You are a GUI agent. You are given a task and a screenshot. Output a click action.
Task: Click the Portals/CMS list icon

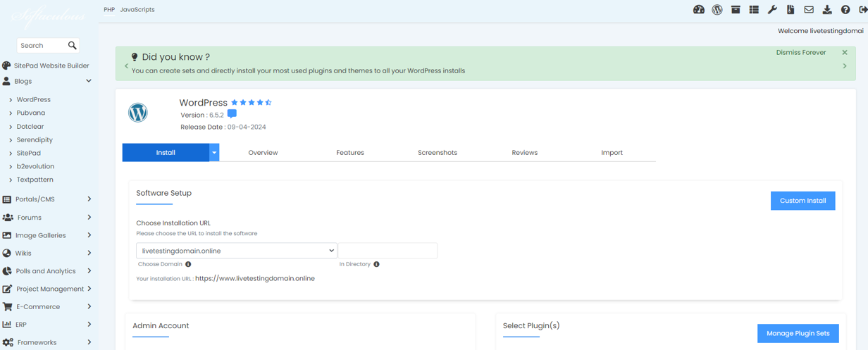click(x=7, y=199)
